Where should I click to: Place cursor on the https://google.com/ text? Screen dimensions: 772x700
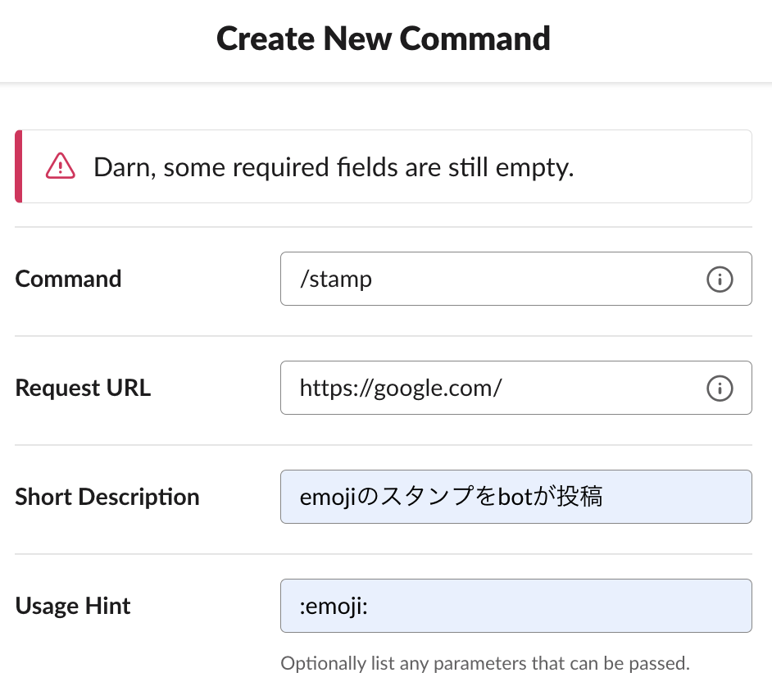[x=400, y=388]
